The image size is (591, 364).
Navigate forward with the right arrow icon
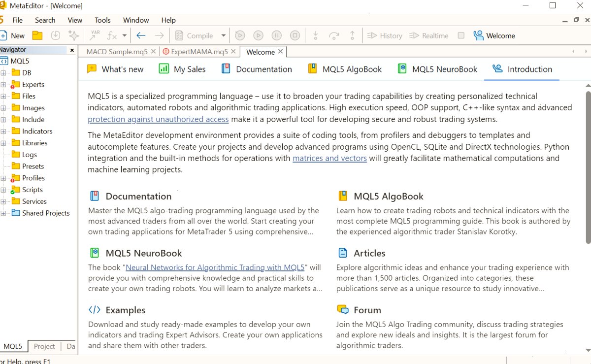(159, 35)
